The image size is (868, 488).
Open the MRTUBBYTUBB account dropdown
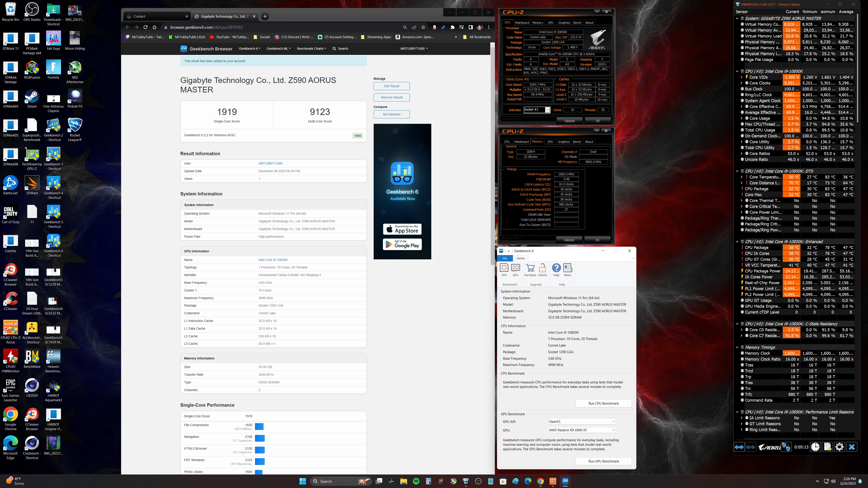414,49
